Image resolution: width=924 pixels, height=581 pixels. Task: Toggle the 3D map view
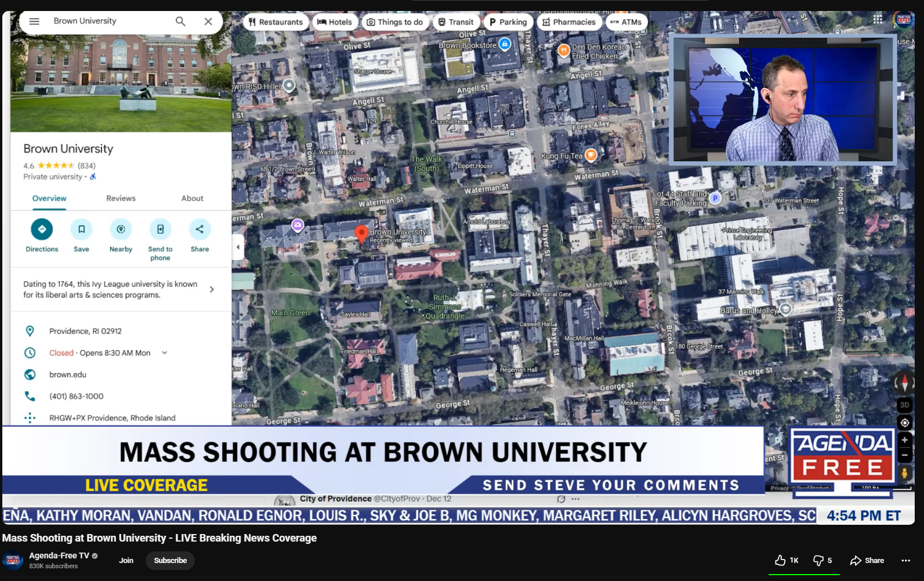point(904,405)
